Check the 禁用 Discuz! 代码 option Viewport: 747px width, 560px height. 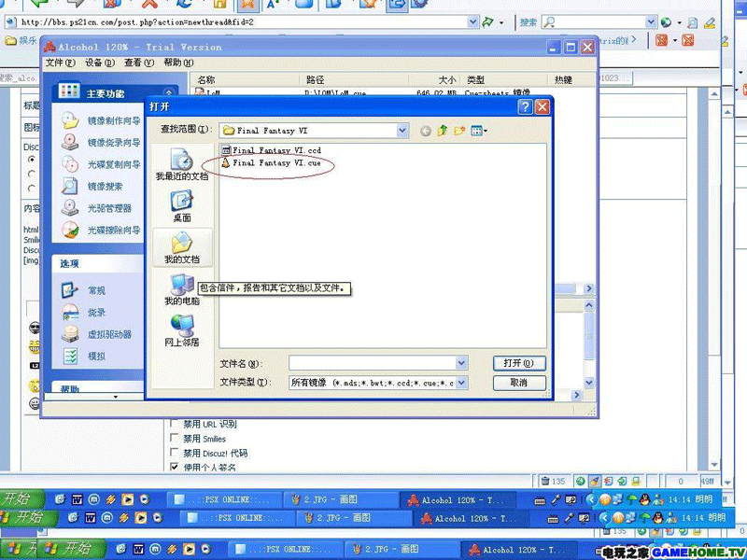pyautogui.click(x=175, y=453)
